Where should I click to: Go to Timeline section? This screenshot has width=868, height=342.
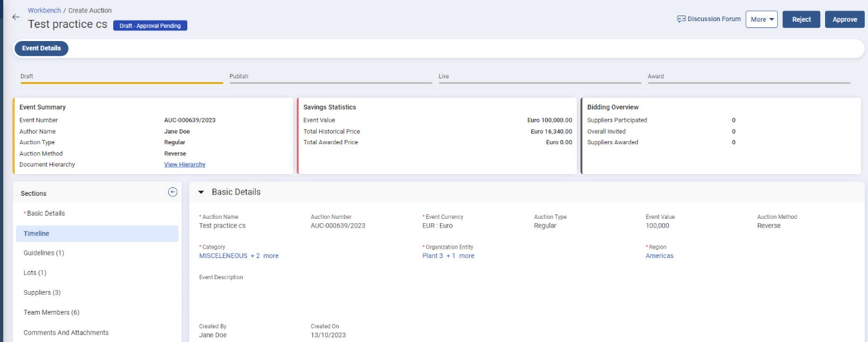37,234
